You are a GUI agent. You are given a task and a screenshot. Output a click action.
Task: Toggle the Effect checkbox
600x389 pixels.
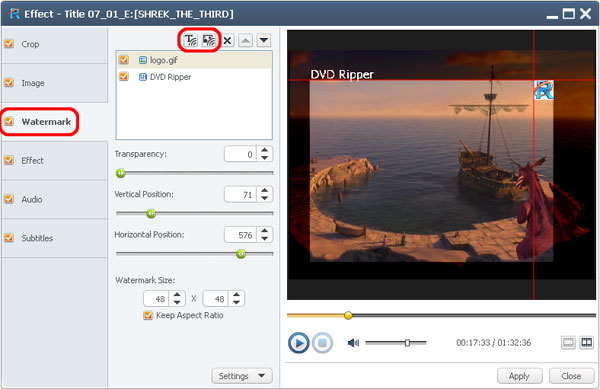tap(9, 160)
